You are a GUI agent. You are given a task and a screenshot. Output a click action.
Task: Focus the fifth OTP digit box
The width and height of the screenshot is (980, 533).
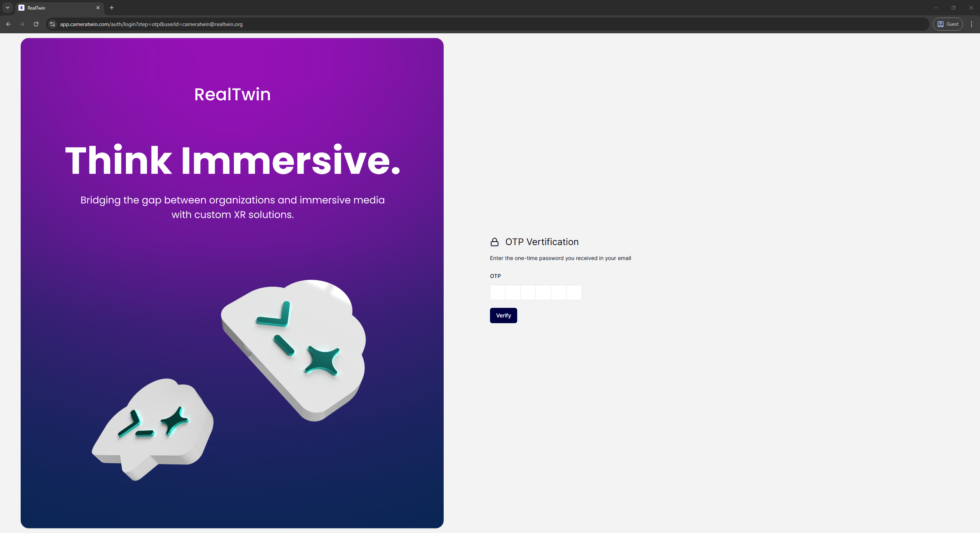click(x=559, y=293)
